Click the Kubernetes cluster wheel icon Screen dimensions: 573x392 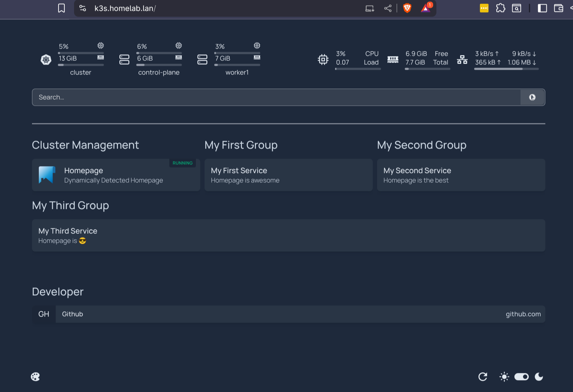46,59
